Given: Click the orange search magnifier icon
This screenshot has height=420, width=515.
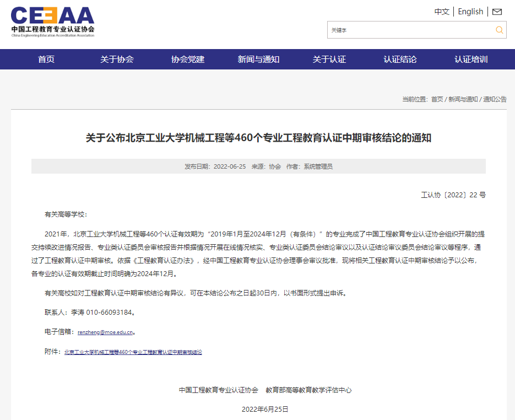Looking at the screenshot, I should [499, 30].
